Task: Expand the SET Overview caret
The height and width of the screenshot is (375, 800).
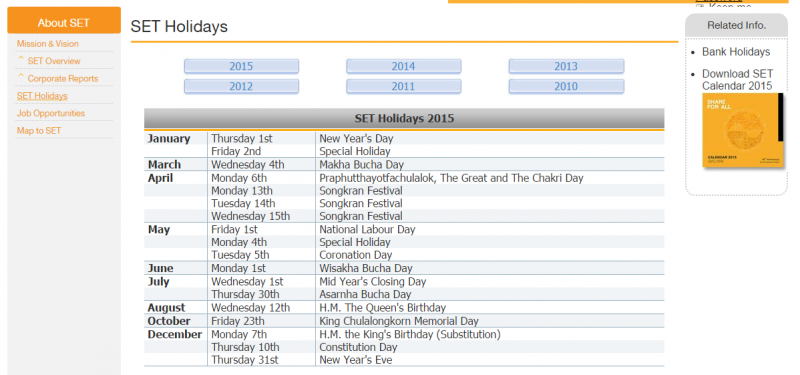Action: (20, 60)
